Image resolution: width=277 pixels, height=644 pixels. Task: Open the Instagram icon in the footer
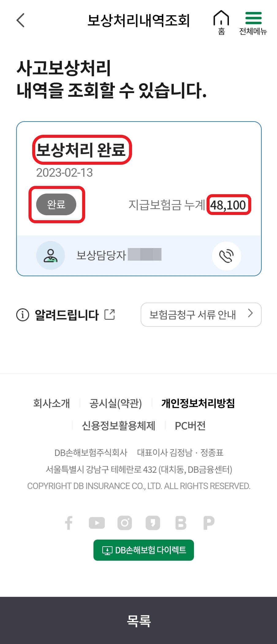[x=124, y=522]
